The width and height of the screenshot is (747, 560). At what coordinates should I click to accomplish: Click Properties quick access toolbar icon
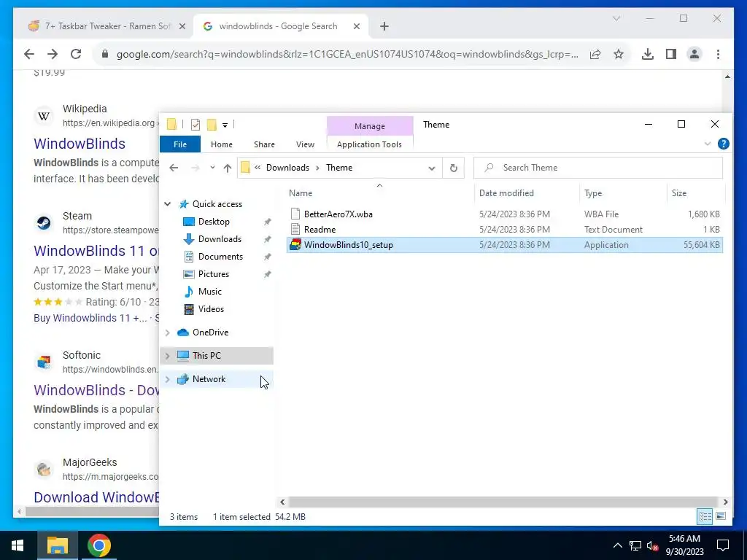[196, 125]
